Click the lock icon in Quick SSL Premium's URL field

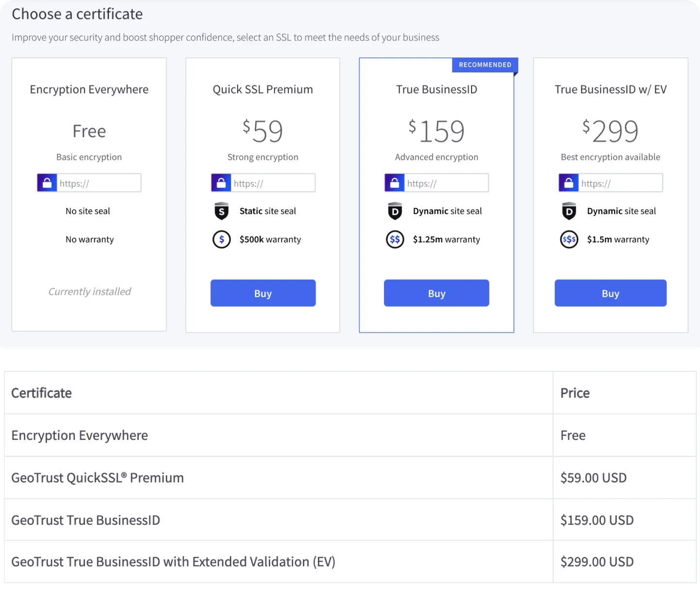pyautogui.click(x=221, y=182)
